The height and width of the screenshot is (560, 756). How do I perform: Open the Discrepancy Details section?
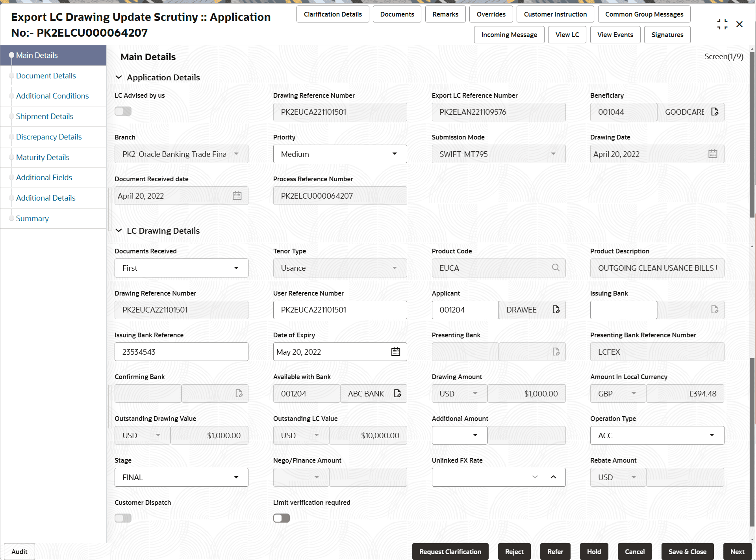49,137
